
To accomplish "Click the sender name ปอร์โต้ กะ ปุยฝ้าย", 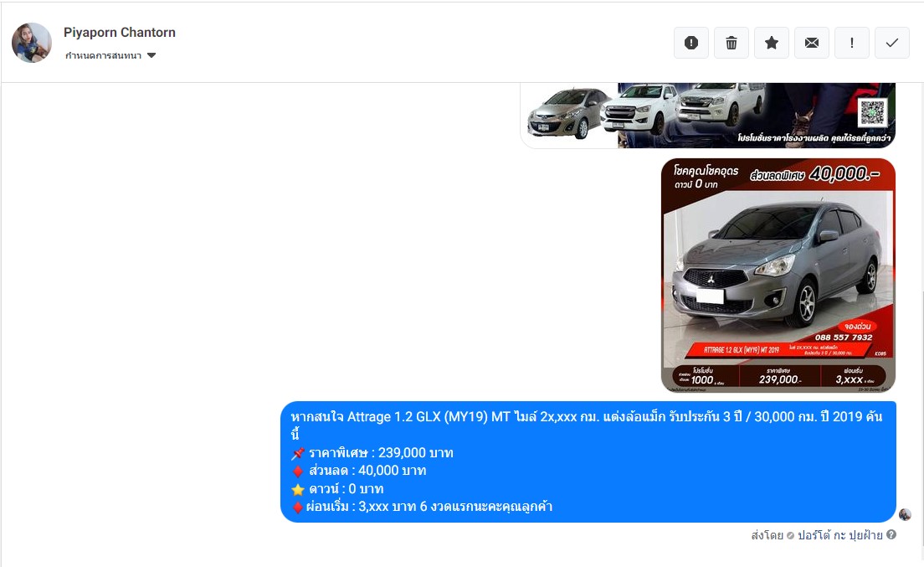I will point(840,535).
